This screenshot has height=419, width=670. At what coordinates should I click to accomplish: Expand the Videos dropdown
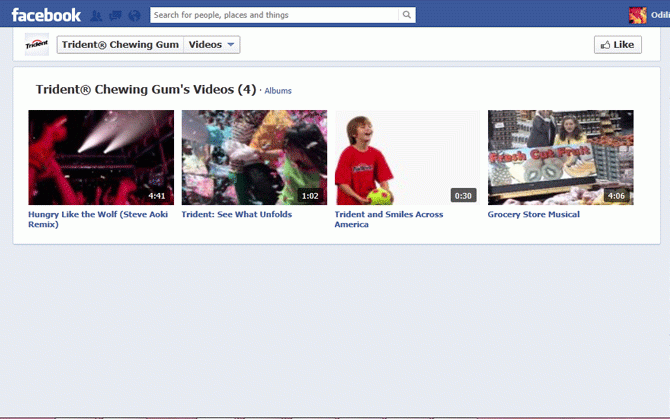[x=212, y=45]
